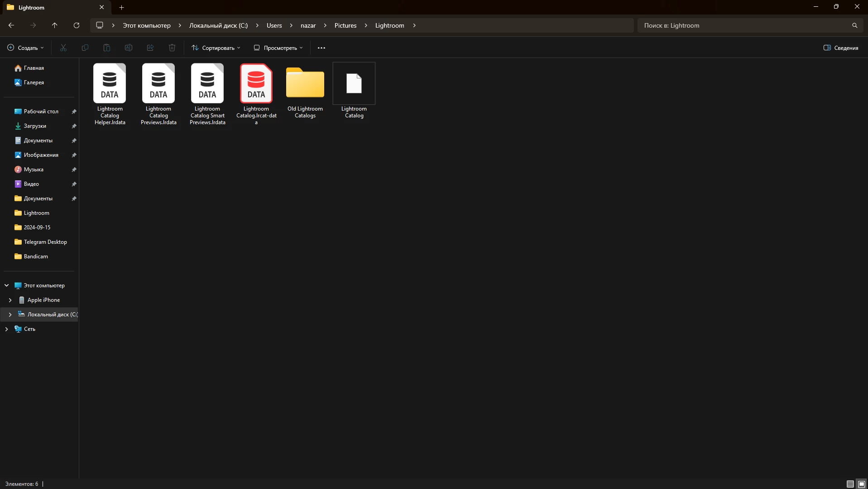This screenshot has height=489, width=868.
Task: Expand chevron after Lightroom in address bar
Action: pos(414,25)
